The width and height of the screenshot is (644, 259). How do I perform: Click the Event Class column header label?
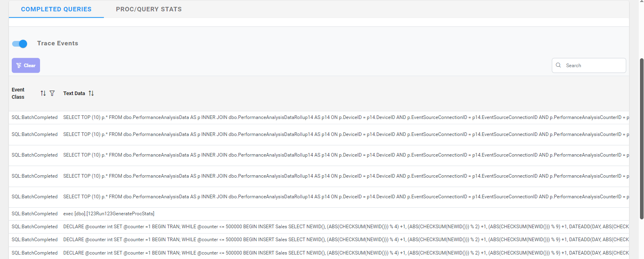point(18,93)
